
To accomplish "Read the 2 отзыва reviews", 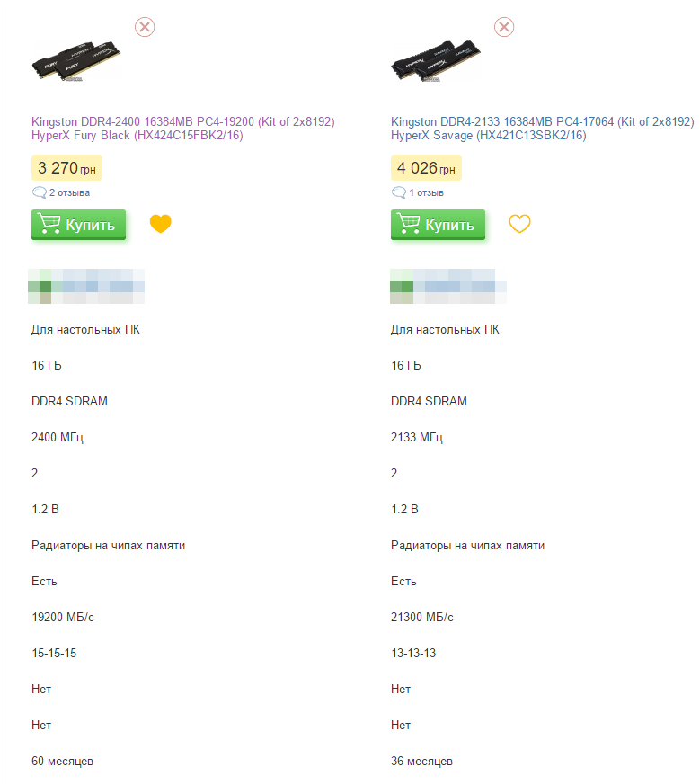I will coord(69,192).
